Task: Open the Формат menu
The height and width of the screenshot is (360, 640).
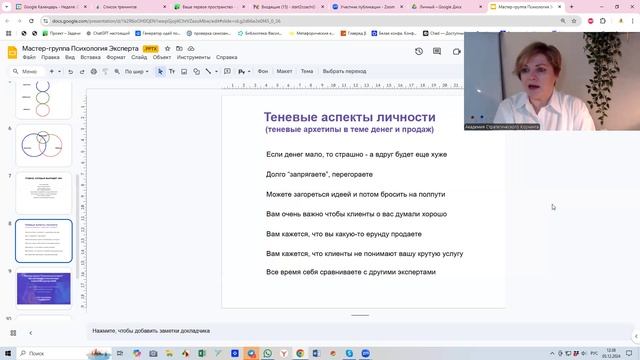Action: click(x=116, y=58)
